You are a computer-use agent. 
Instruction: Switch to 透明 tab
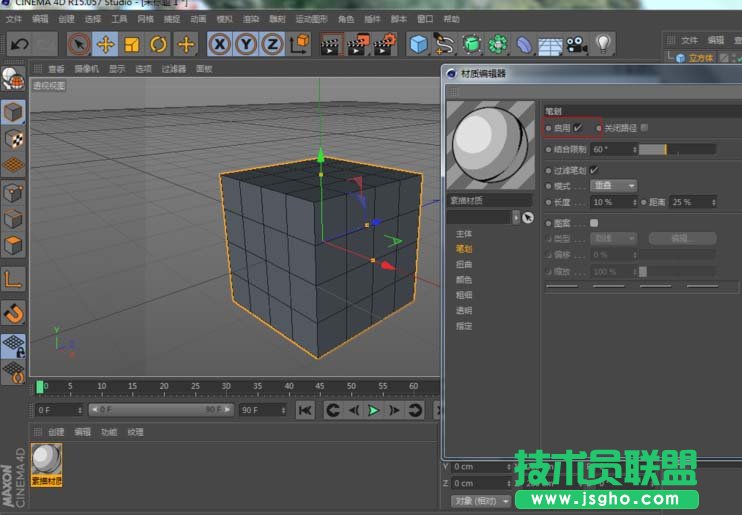[x=464, y=311]
